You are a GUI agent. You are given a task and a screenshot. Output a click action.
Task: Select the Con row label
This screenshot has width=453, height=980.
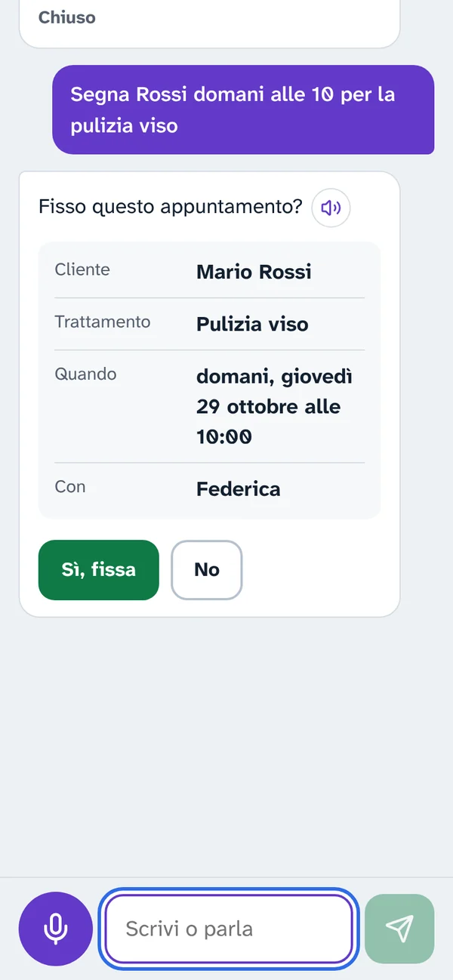(70, 487)
